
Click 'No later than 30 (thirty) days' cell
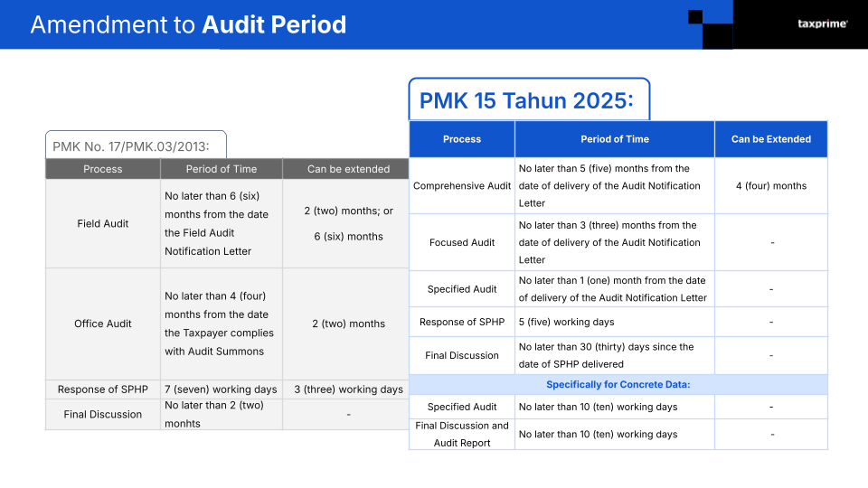tap(615, 355)
